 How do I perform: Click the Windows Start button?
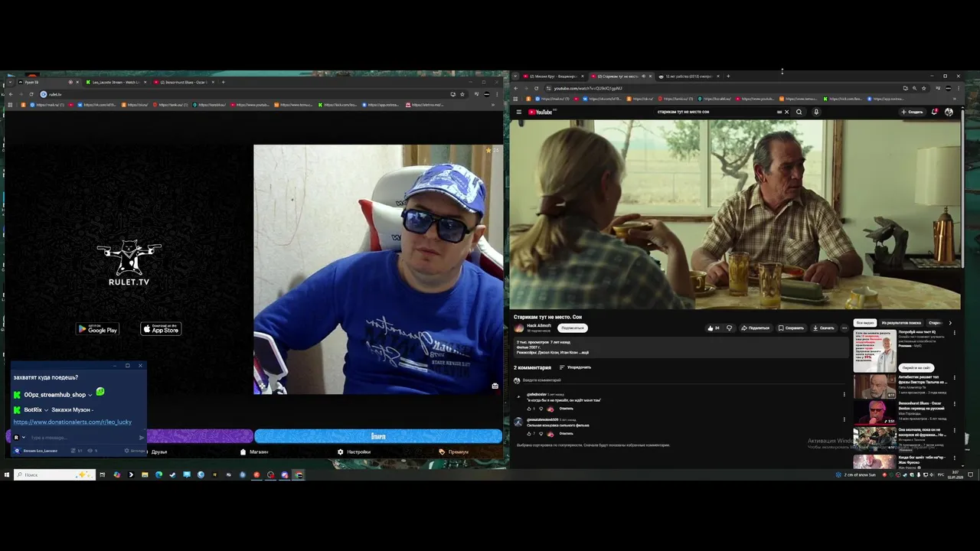(x=7, y=474)
